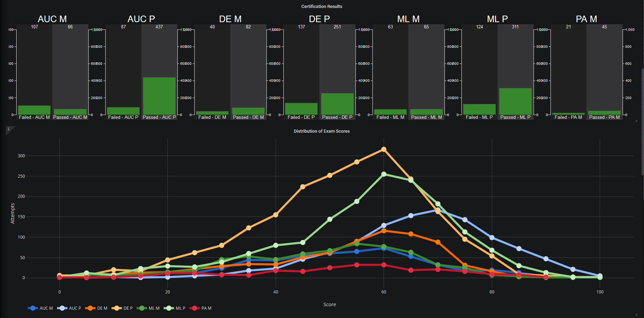
Task: Toggle ML P series in the legend
Action: (175, 308)
